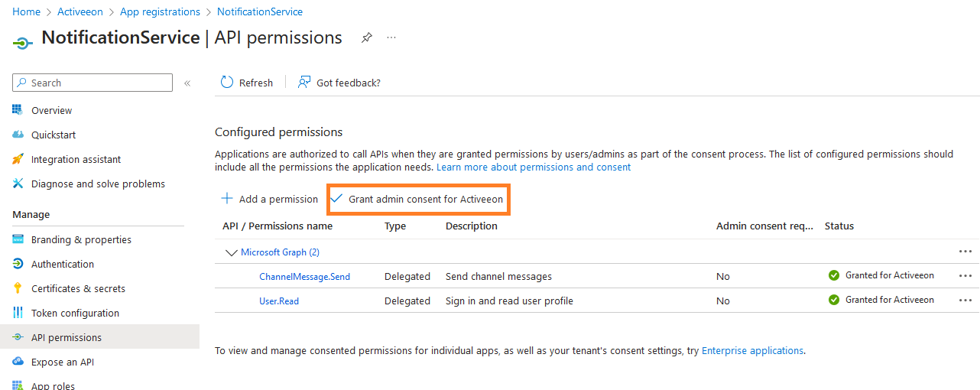Pin the API permissions page
The width and height of the screenshot is (980, 390).
[x=367, y=37]
